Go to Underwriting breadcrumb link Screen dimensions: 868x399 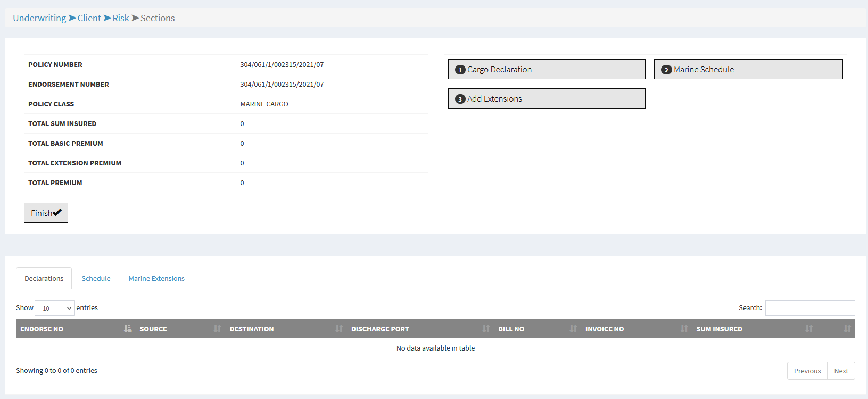pos(39,18)
